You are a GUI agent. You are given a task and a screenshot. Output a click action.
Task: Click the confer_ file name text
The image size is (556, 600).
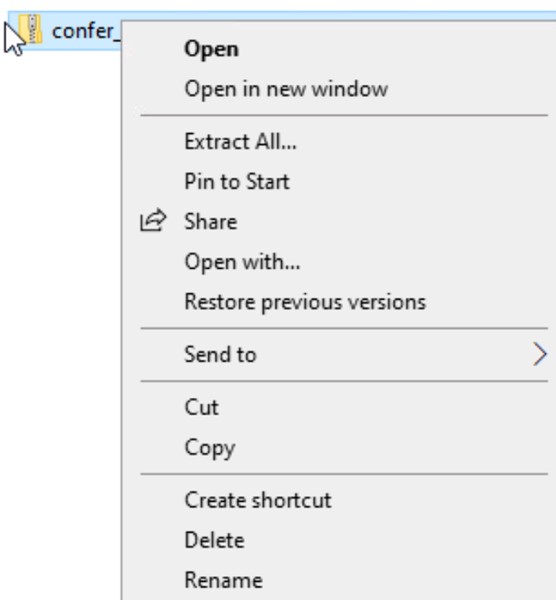(86, 31)
